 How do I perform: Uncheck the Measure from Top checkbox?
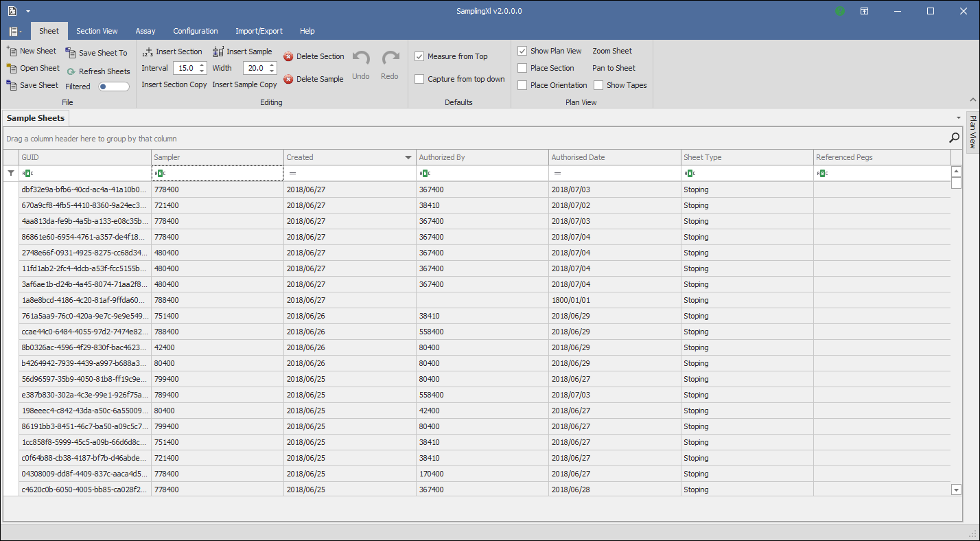[419, 56]
